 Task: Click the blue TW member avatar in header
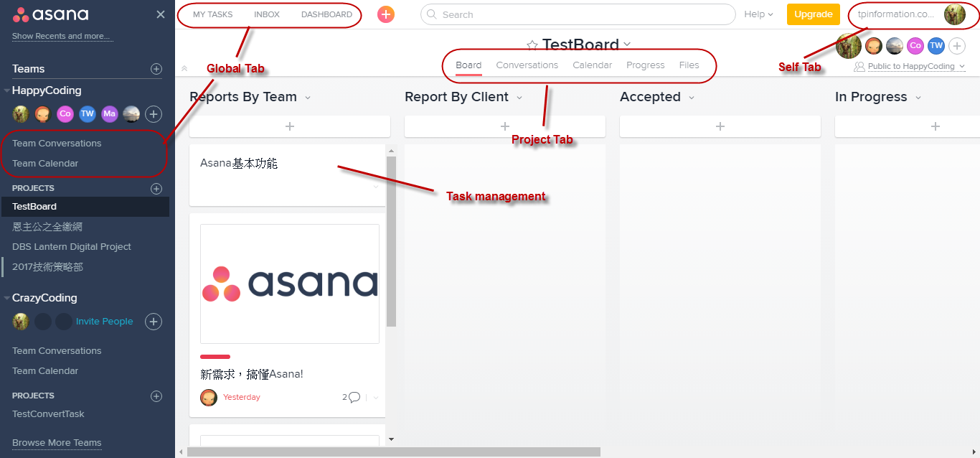click(936, 46)
